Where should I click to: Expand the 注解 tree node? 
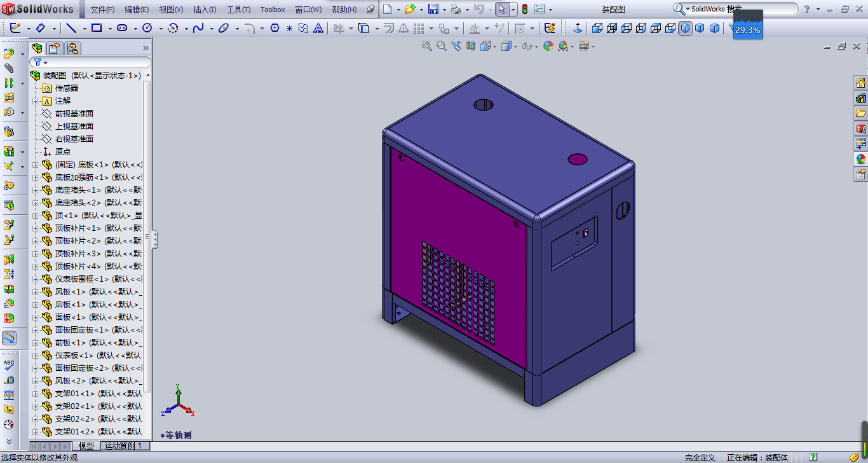click(x=36, y=100)
